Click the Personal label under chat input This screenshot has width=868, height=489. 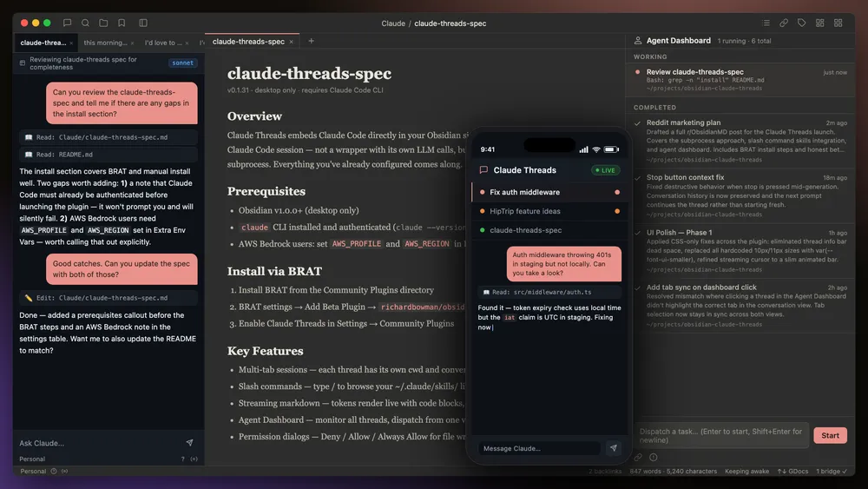coord(32,459)
